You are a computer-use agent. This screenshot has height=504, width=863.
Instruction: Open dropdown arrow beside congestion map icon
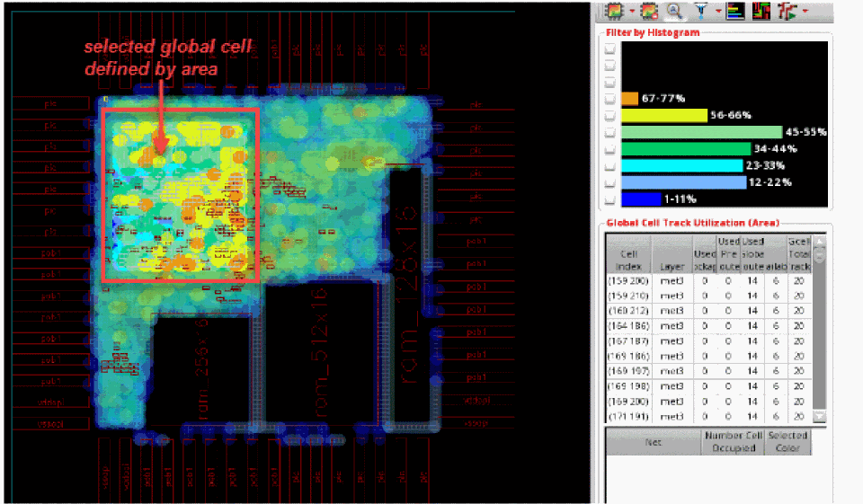[630, 12]
